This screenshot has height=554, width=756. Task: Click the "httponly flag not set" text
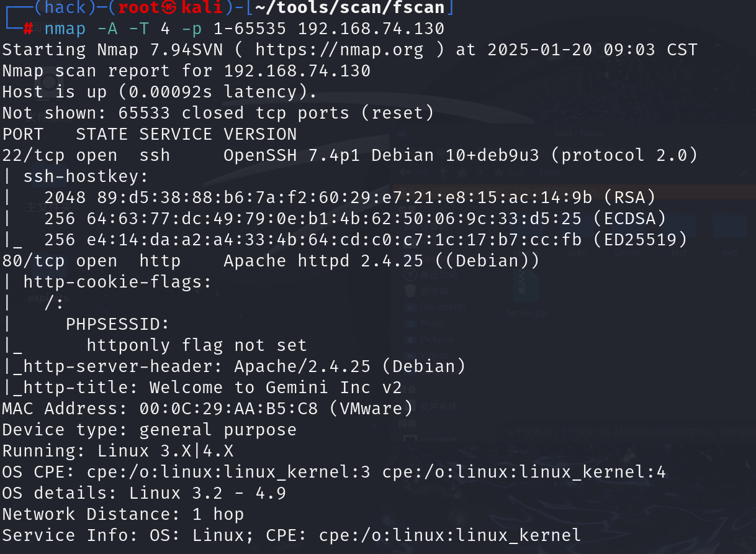(197, 345)
